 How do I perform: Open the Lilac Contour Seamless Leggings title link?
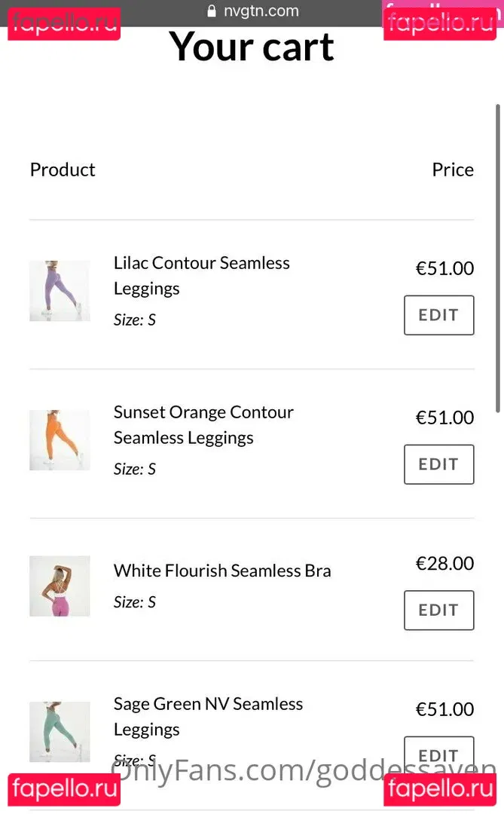(x=201, y=275)
